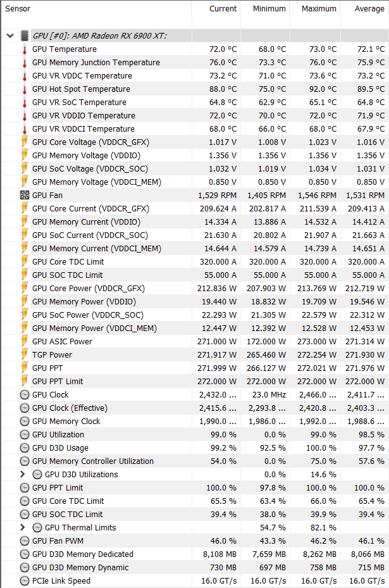The image size is (389, 588).
Task: Click lightning icon for GPU PPT watts row
Action: [25, 368]
